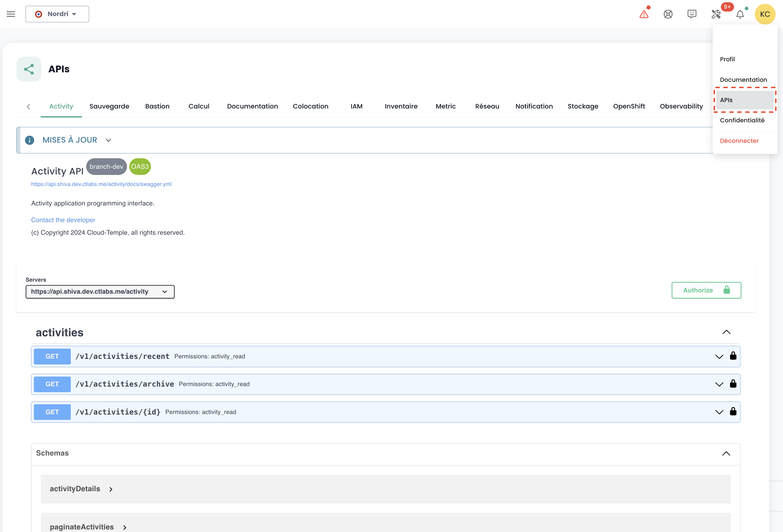The height and width of the screenshot is (532, 783).
Task: Switch to the Sauvegarde tab
Action: 109,106
